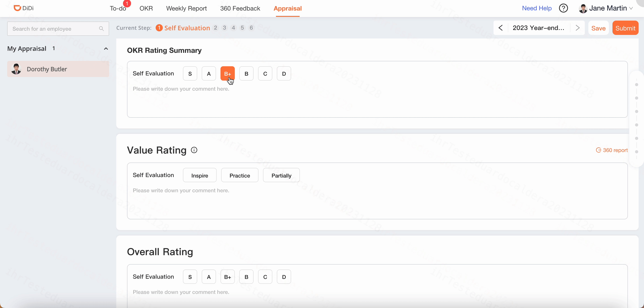Select the Appraisal tab
644x308 pixels.
[x=288, y=8]
